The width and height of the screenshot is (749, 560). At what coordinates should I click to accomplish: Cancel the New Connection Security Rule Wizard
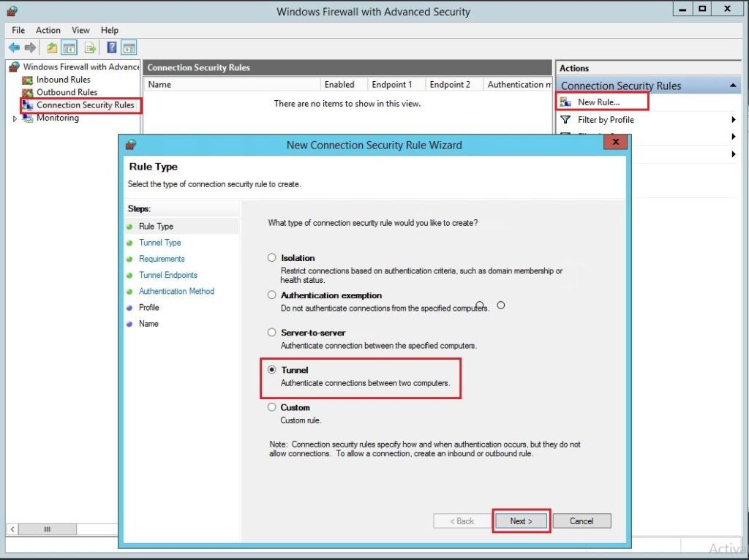pos(581,521)
